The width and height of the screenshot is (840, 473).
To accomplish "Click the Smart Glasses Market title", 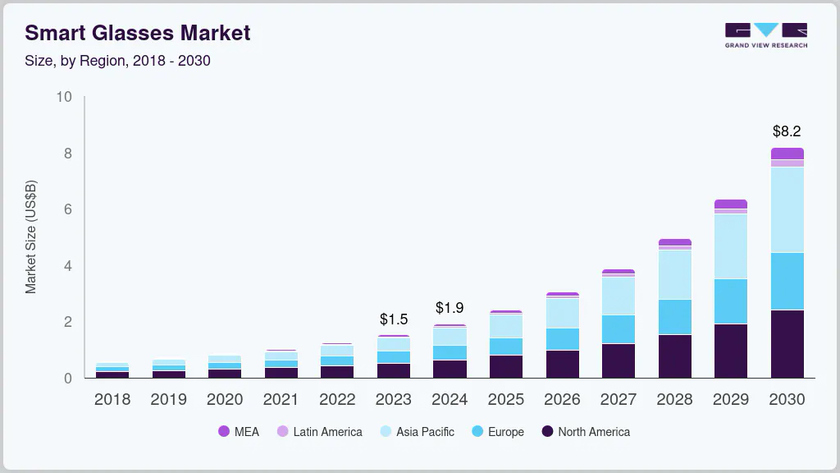I will pyautogui.click(x=137, y=33).
